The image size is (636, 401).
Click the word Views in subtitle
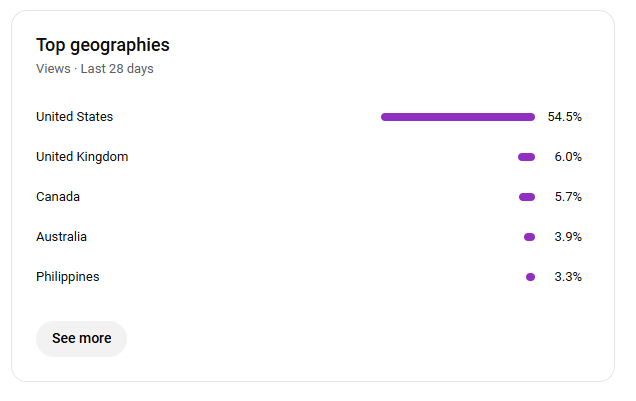coord(53,69)
